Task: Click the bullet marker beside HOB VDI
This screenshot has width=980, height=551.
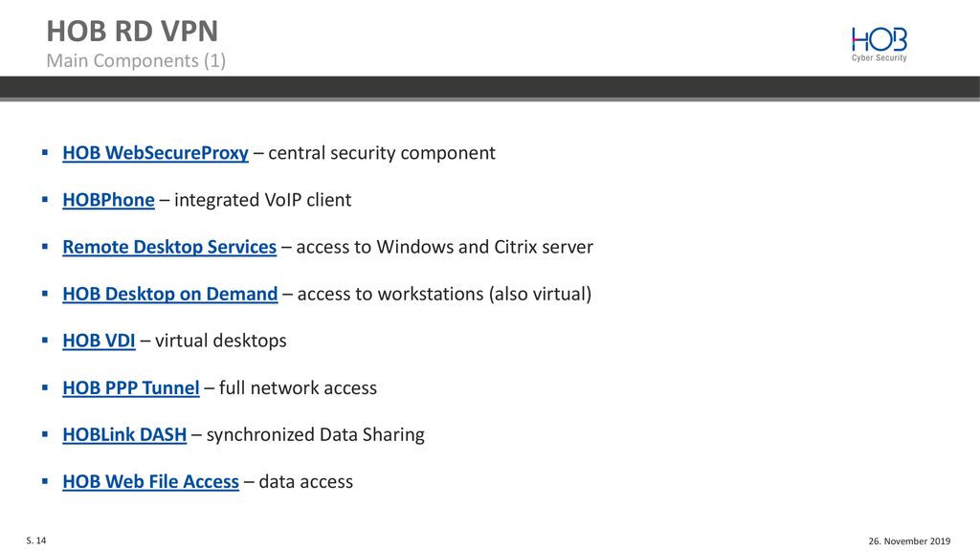Action: click(x=45, y=340)
